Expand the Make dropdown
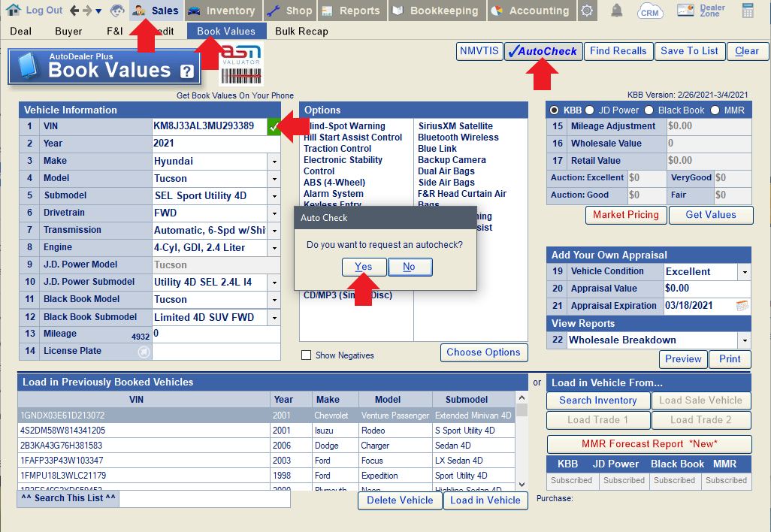Image resolution: width=771 pixels, height=532 pixels. pyautogui.click(x=274, y=162)
